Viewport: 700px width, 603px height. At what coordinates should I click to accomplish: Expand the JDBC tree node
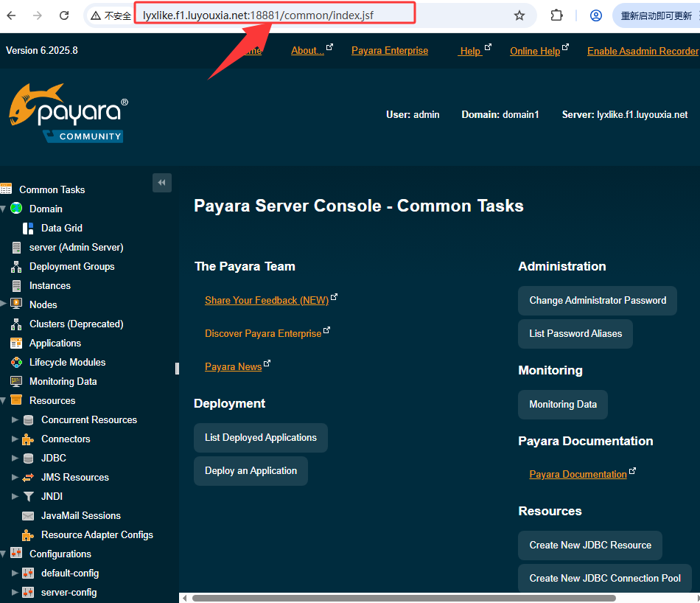point(16,458)
